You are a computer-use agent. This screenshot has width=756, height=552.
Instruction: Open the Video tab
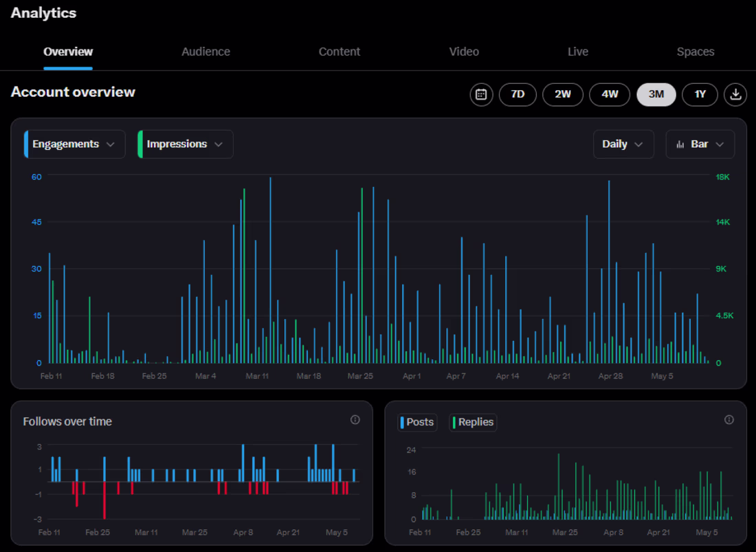464,52
